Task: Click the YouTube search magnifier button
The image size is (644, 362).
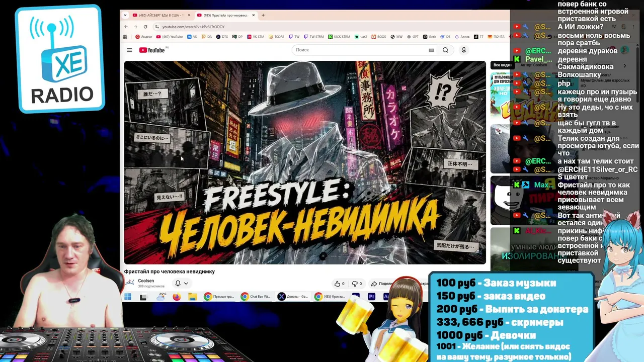Action: pyautogui.click(x=445, y=50)
